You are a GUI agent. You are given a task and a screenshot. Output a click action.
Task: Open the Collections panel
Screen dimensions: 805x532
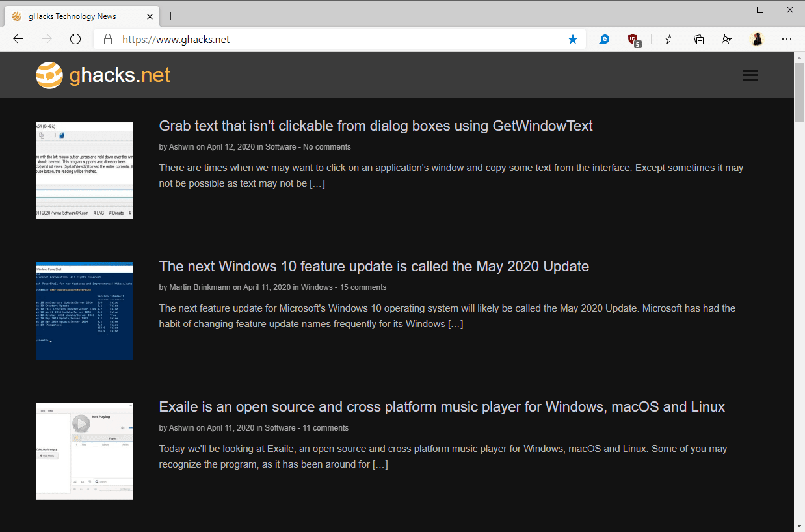tap(699, 39)
